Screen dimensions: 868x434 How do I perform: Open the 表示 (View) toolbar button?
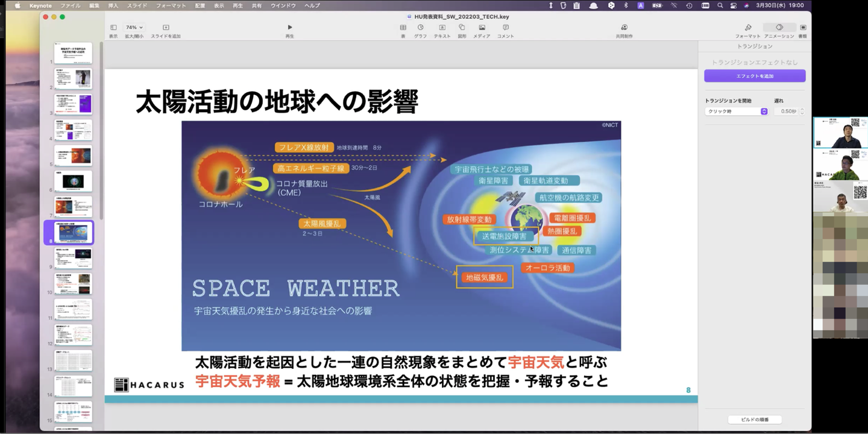point(113,28)
